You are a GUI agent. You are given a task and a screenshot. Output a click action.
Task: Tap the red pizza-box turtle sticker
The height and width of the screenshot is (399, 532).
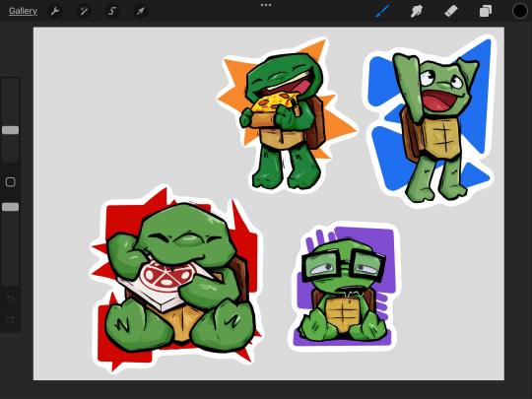coord(176,278)
